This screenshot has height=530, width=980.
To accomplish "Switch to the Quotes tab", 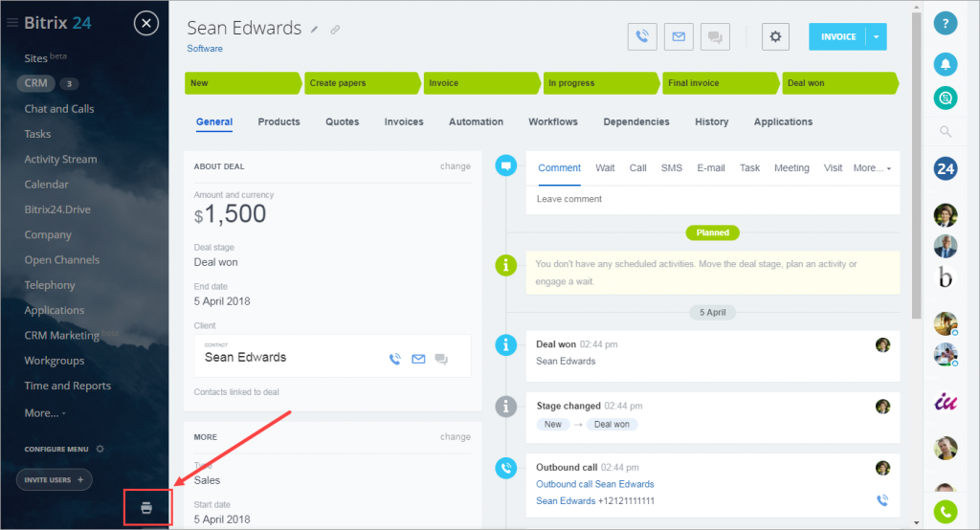I will tap(343, 121).
